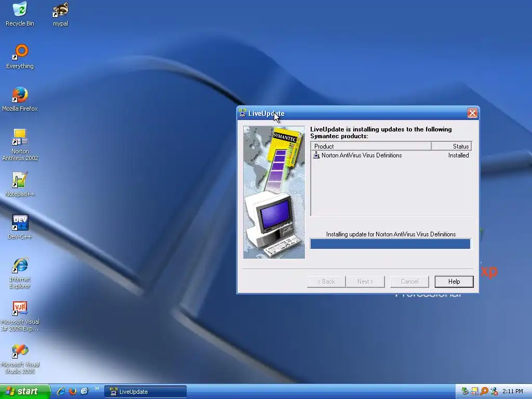Select the Microsoft Visual J# 2005 Express shortcut
The width and height of the screenshot is (532, 399).
coord(20,316)
